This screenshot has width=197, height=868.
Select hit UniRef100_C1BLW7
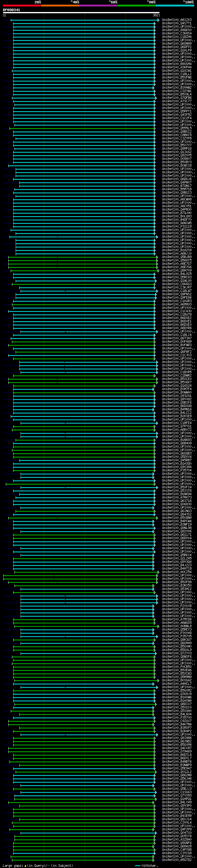pos(177,291)
